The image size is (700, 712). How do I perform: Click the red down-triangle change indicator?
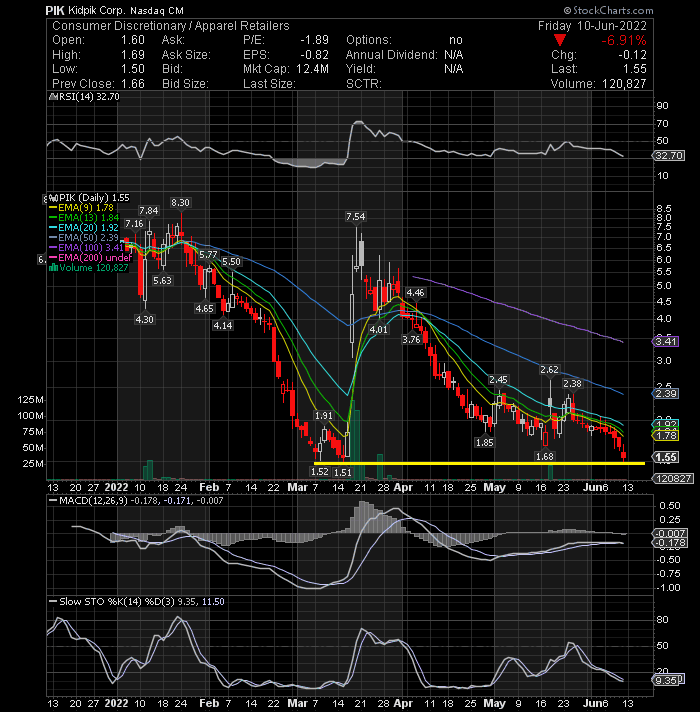(x=560, y=40)
